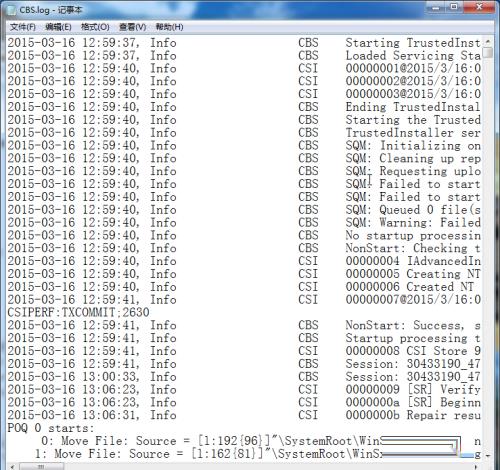Screen dimensions: 500x470
Task: Click the line 'POQ 0 starts:'
Action: [x=51, y=428]
